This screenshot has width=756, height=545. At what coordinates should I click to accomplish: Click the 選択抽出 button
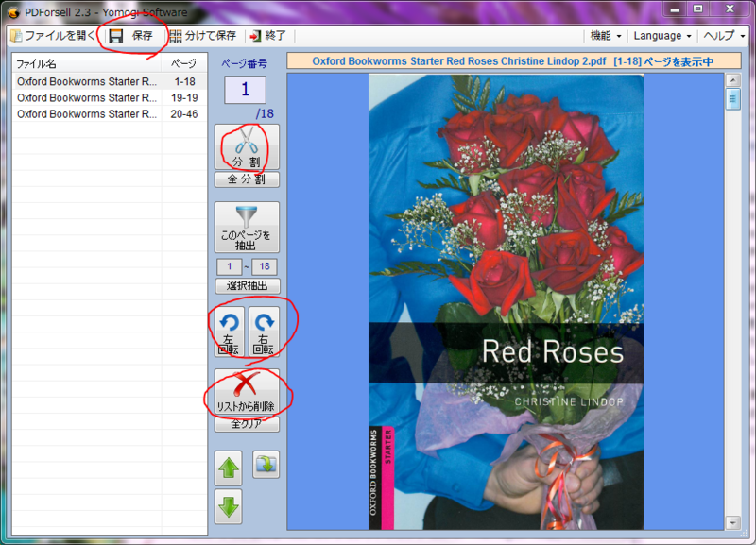247,286
